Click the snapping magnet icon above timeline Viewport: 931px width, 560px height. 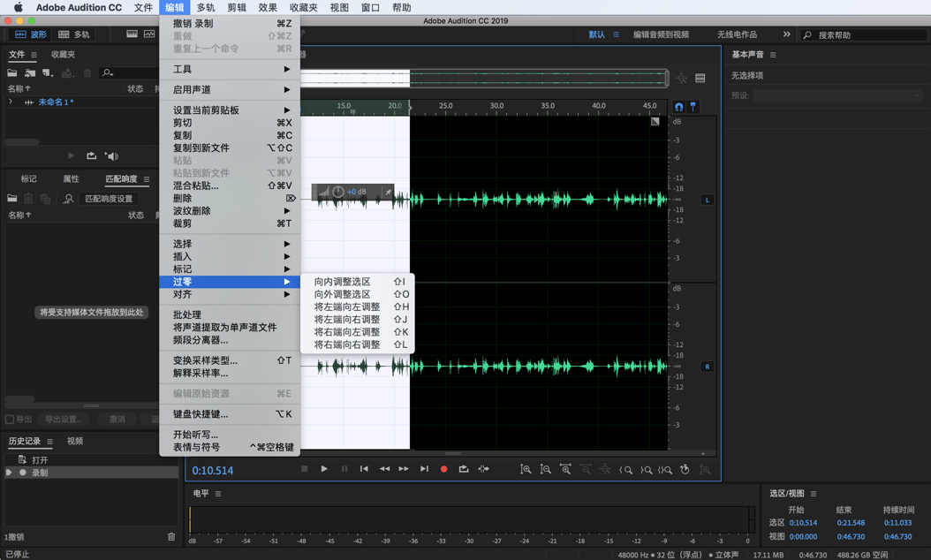coord(678,106)
